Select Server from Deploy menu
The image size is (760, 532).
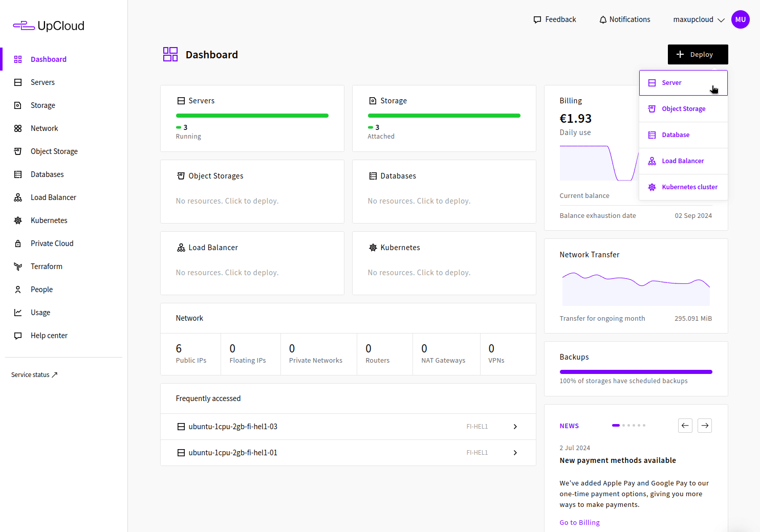point(683,83)
